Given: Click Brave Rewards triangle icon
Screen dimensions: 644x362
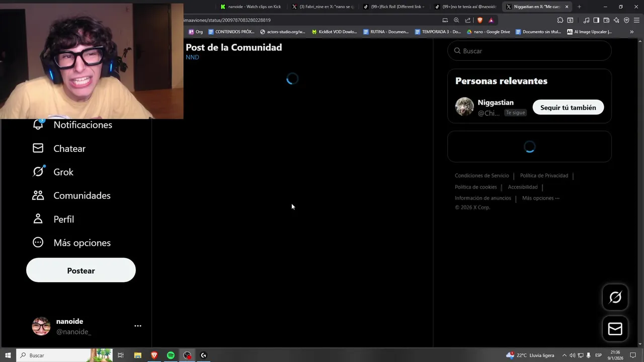Looking at the screenshot, I should [491, 20].
